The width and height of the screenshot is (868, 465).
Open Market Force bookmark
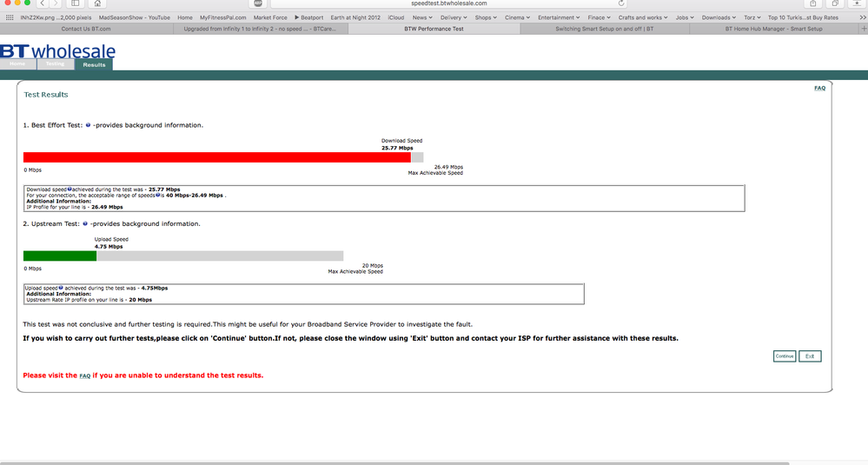tap(270, 17)
